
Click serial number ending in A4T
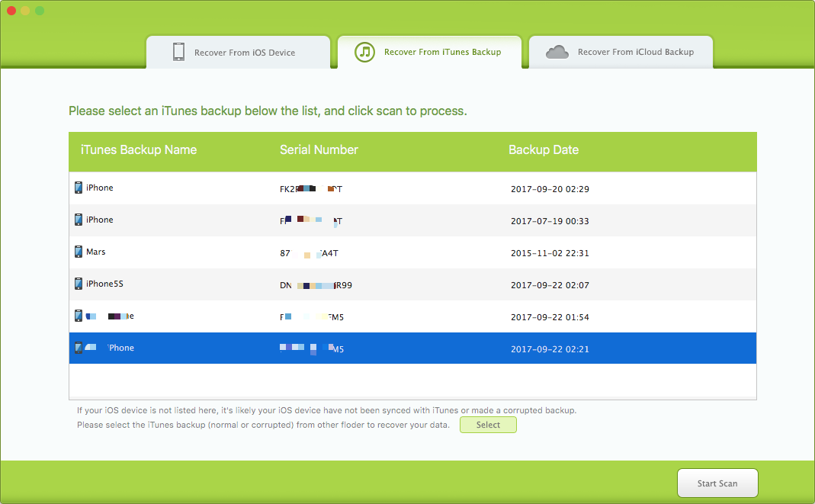point(310,254)
